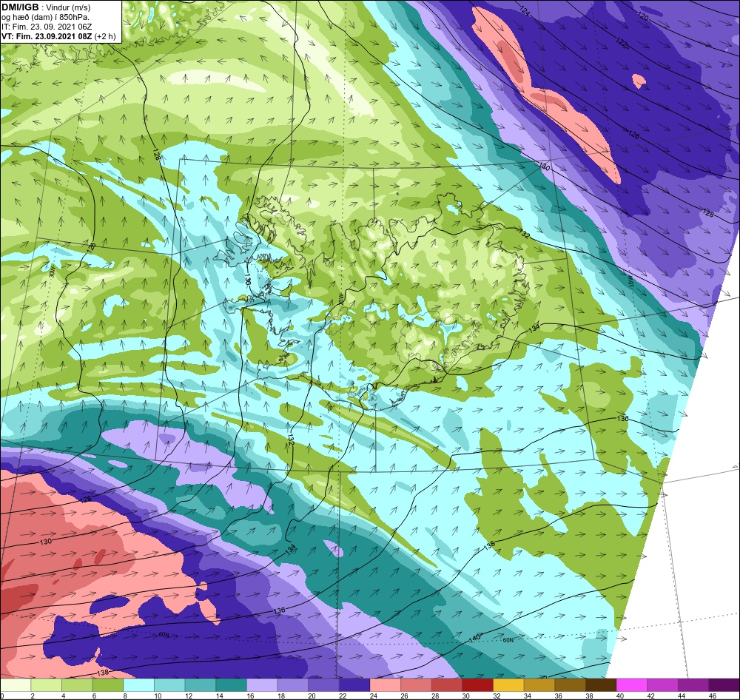
Task: Choose the 22–24 m/s dark indigo swatch
Action: pyautogui.click(x=354, y=684)
